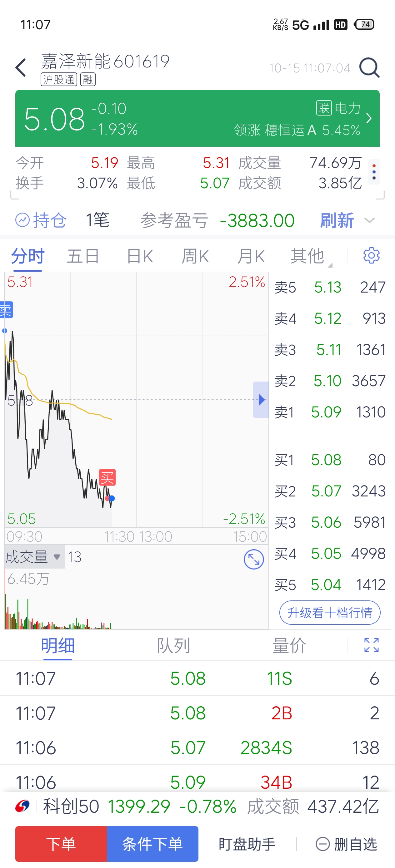Tap the back arrow icon
The image size is (395, 868).
21,67
